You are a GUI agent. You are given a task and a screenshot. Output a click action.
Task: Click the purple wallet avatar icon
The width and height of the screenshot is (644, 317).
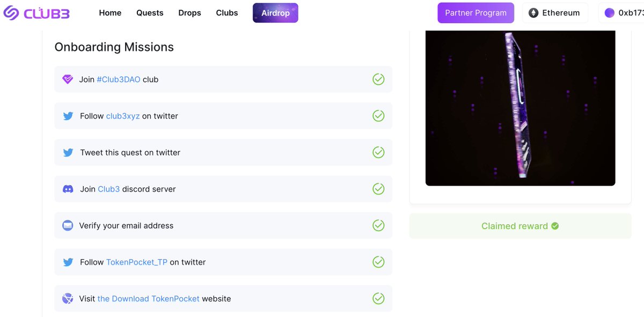(x=610, y=13)
